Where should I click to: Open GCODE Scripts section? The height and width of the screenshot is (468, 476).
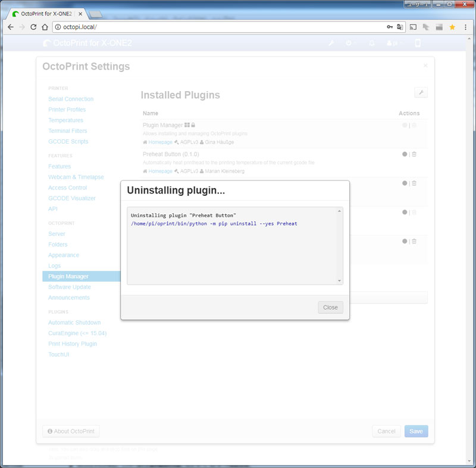coord(68,142)
